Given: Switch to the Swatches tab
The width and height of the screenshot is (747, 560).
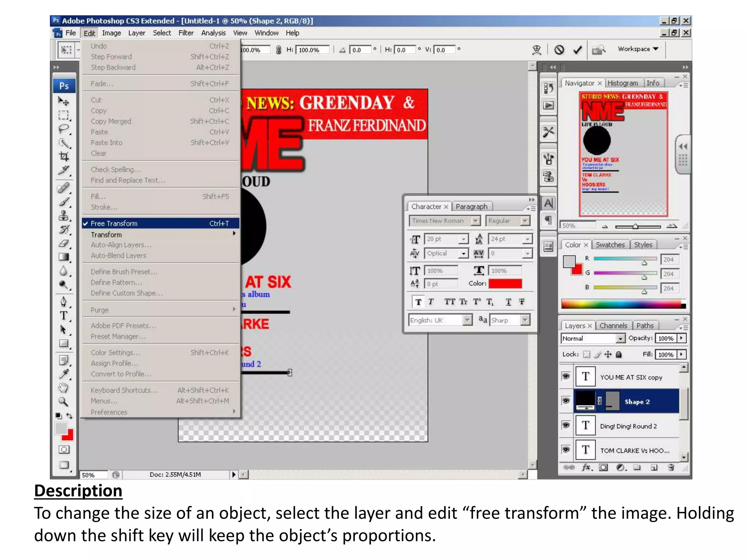Looking at the screenshot, I should (610, 245).
